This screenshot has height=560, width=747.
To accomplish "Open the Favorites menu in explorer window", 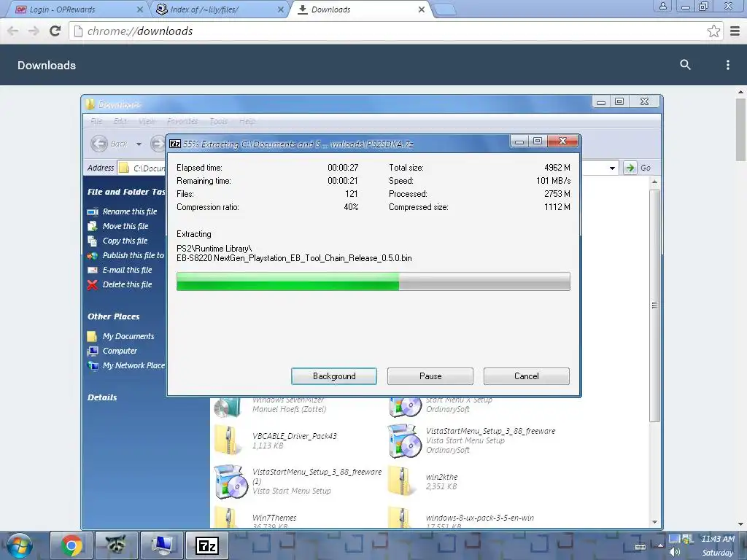I will tap(182, 121).
